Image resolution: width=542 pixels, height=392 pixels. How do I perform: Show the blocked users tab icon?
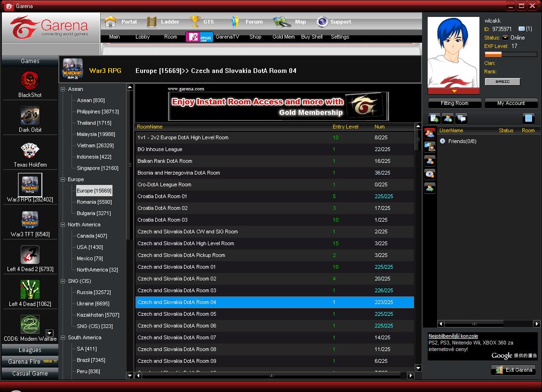pos(430,161)
